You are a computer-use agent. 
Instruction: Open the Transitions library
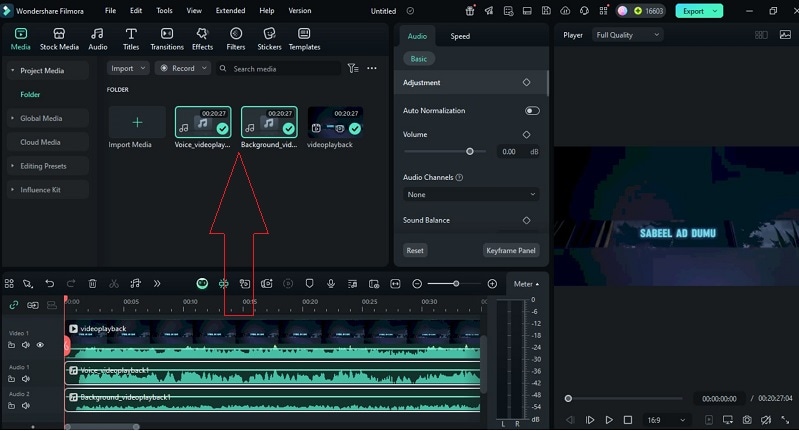(167, 39)
